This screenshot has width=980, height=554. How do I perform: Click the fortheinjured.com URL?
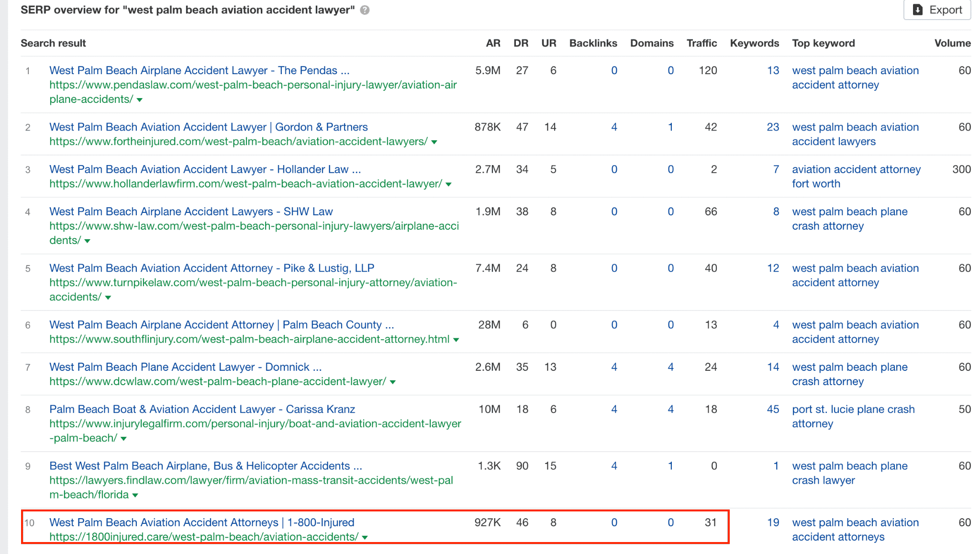pos(238,142)
